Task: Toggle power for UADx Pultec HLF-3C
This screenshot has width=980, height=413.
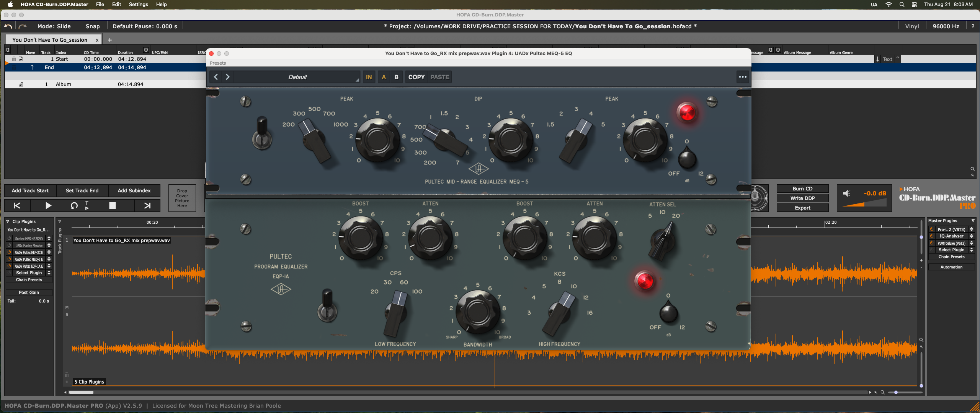Action: click(9, 252)
